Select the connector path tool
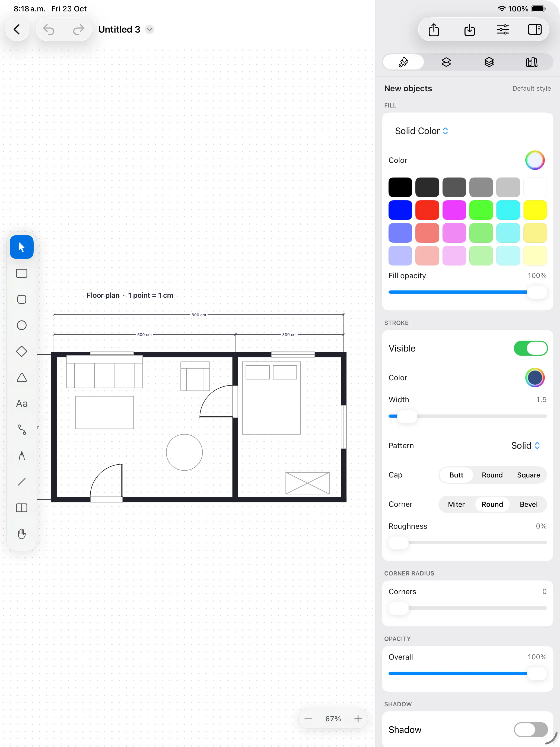This screenshot has width=560, height=747. [22, 430]
